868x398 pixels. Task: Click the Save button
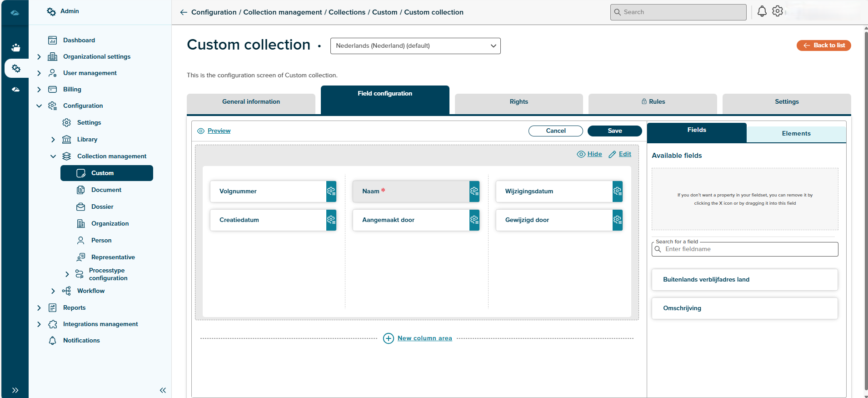[x=614, y=131]
